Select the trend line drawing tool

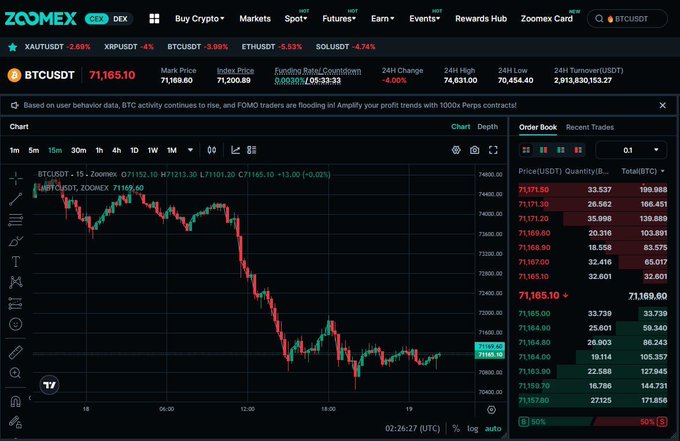(x=16, y=199)
